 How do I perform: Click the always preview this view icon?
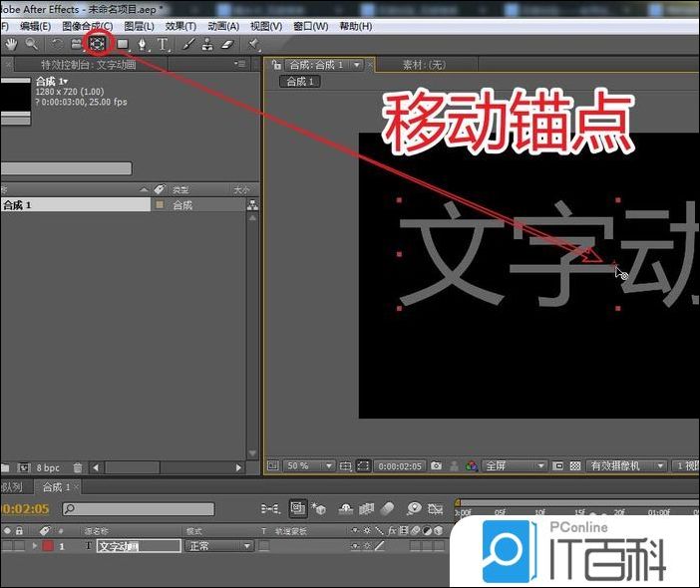pos(272,465)
